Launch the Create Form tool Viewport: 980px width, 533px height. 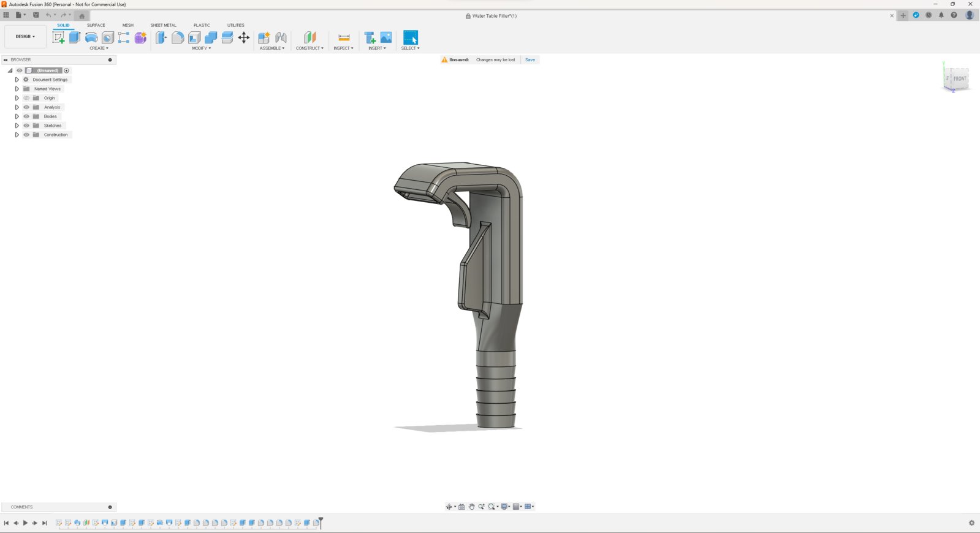[x=140, y=37]
